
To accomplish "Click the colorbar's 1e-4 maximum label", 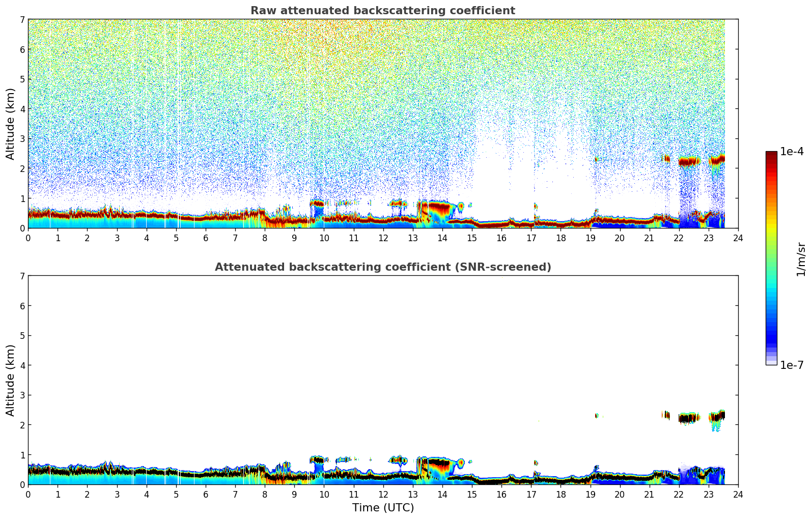I will coord(792,152).
